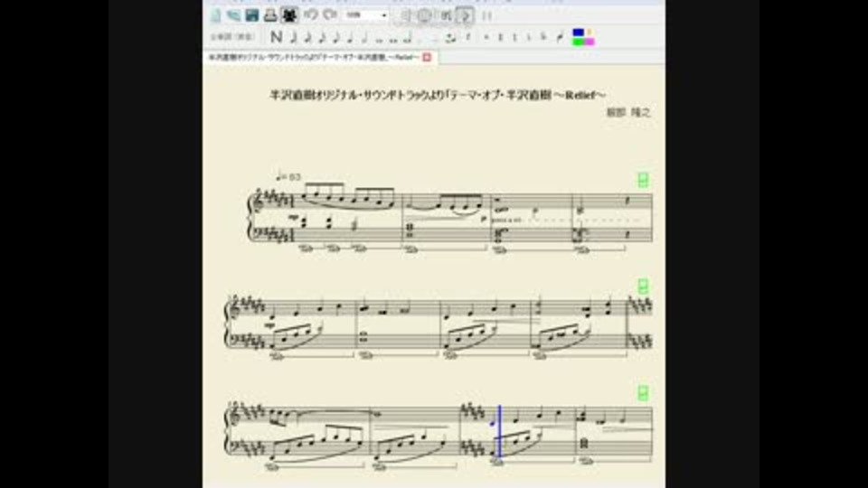Close the score tab with red X

pos(427,57)
